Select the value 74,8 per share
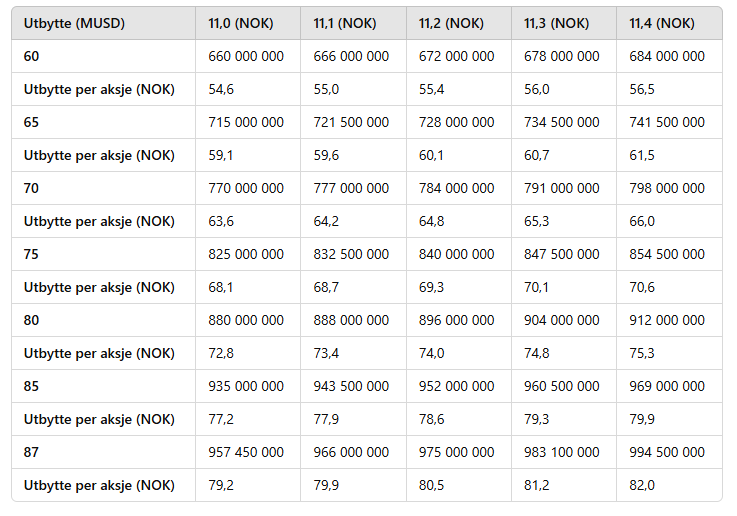This screenshot has height=516, width=737. 536,353
